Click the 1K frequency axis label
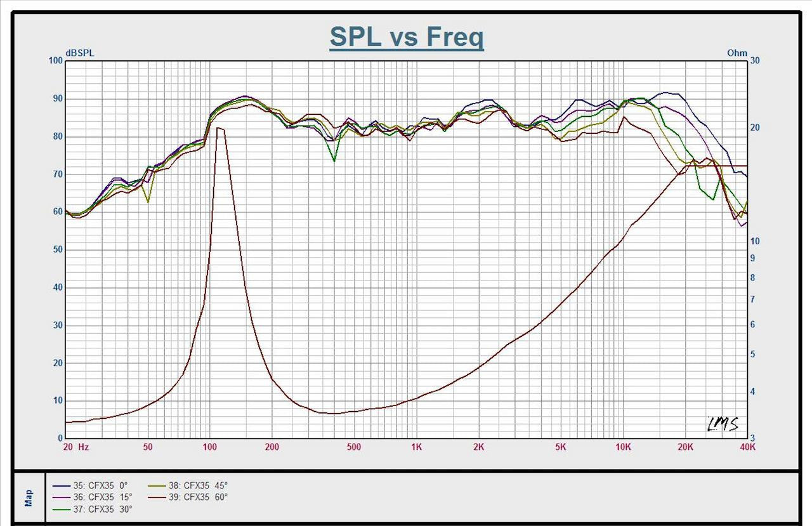The width and height of the screenshot is (812, 526). (416, 447)
